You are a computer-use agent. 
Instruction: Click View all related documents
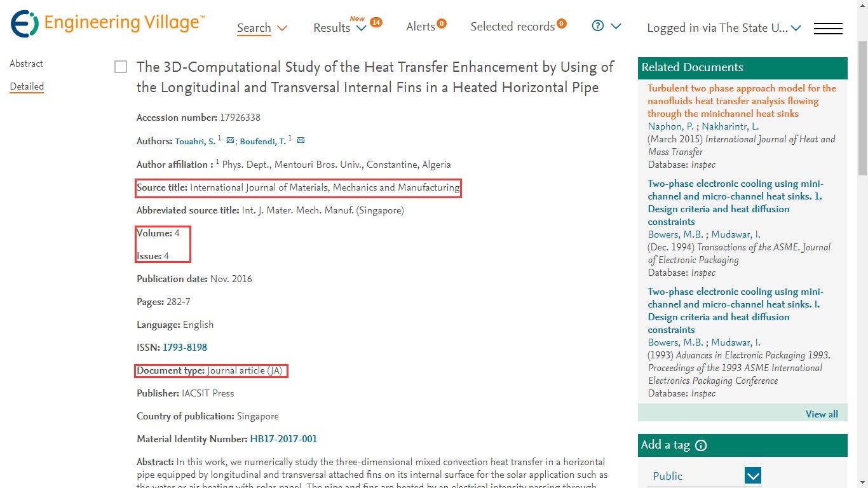pyautogui.click(x=822, y=414)
